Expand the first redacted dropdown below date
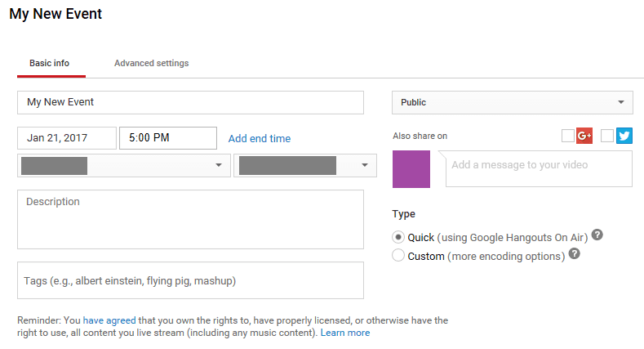The image size is (644, 349). (123, 165)
